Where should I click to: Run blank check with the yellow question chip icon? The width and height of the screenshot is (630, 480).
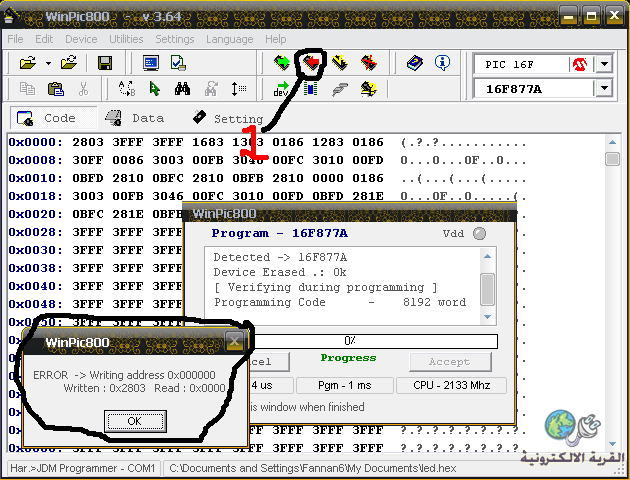click(368, 89)
